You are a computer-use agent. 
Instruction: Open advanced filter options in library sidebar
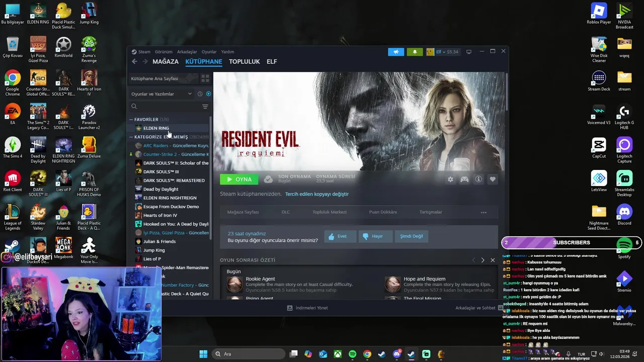205,107
